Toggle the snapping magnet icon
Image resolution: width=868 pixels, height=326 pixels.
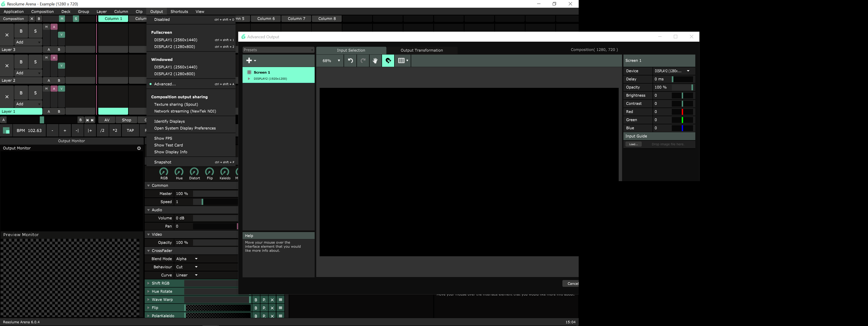(x=388, y=61)
